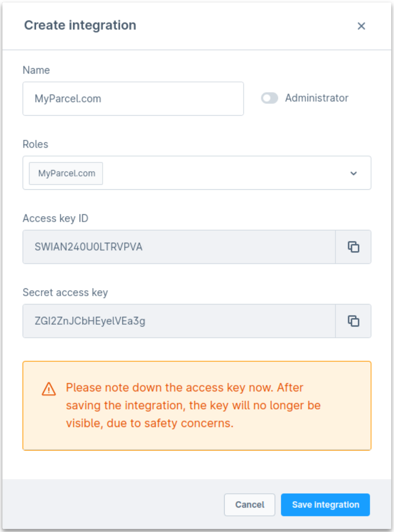Cancel creating the integration
Viewport: 394px width, 532px height.
249,504
